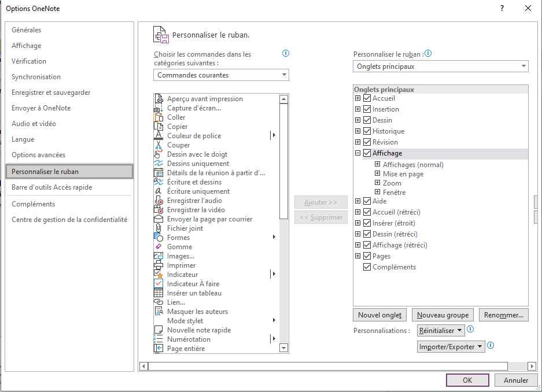Click the Envoyer la page par courrier icon

158,219
